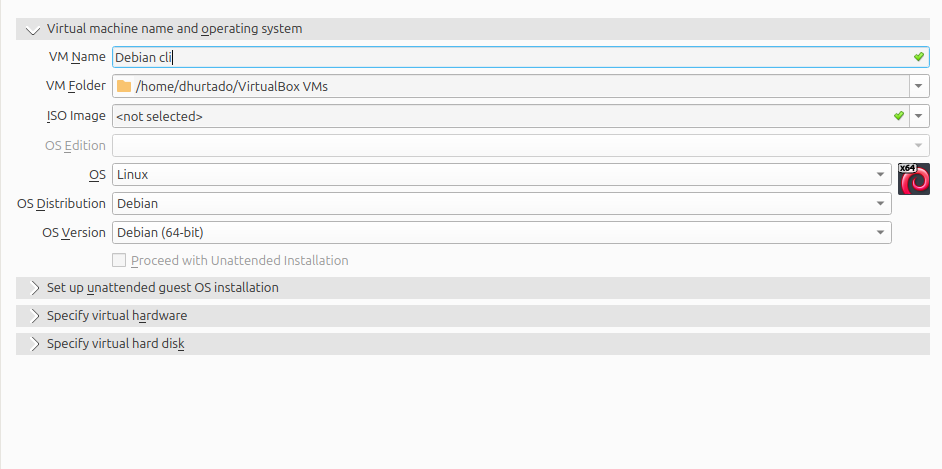
Task: Open the VM Folder dropdown arrow
Action: (x=919, y=87)
